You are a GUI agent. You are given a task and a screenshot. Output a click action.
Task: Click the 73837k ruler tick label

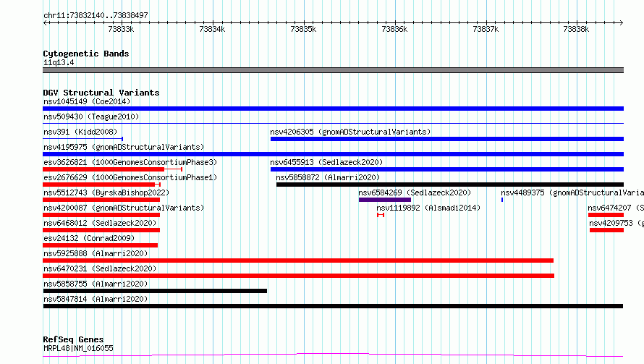pyautogui.click(x=486, y=29)
